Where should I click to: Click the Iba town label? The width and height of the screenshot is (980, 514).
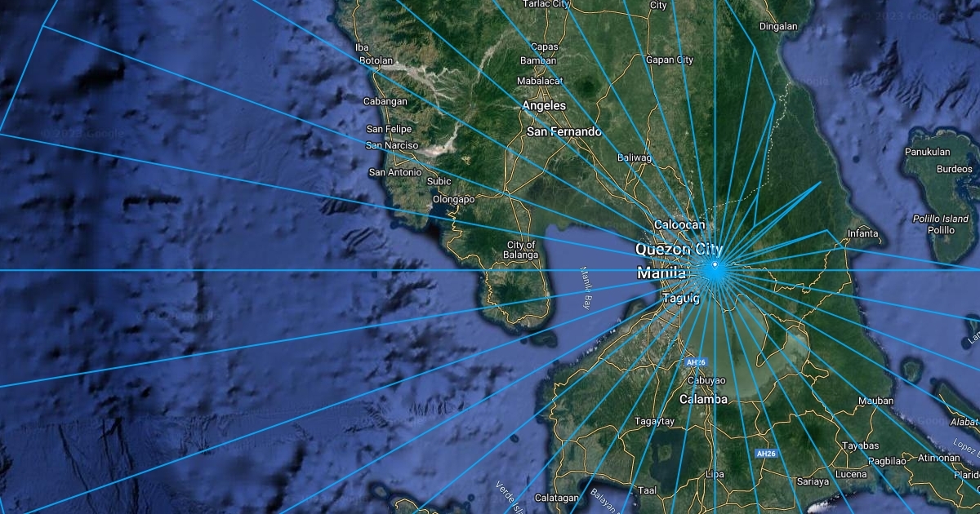click(363, 47)
